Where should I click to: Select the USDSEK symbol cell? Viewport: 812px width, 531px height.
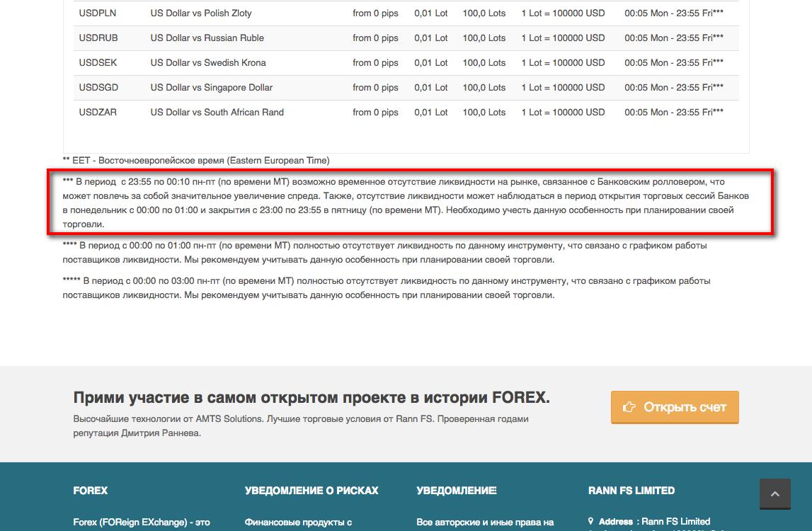point(98,63)
